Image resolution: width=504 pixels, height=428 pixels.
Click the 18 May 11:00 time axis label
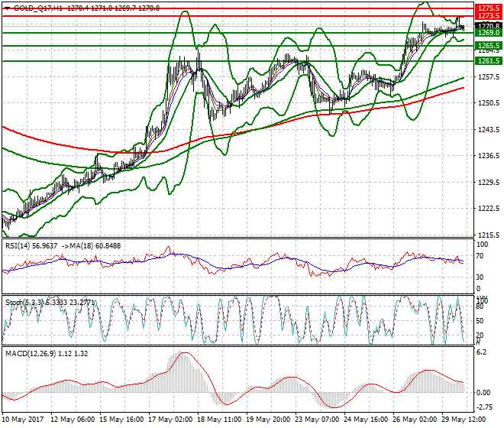click(219, 420)
